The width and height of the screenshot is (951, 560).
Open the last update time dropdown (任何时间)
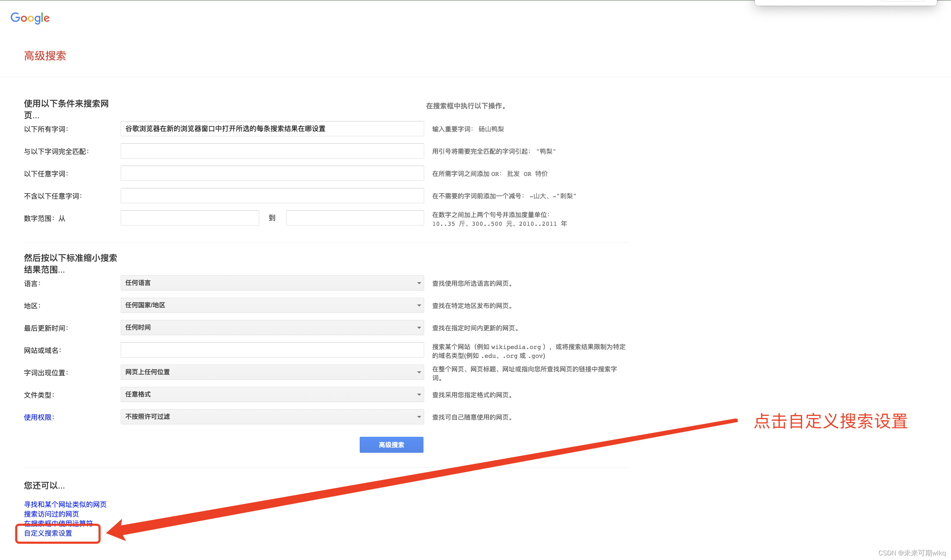tap(272, 327)
